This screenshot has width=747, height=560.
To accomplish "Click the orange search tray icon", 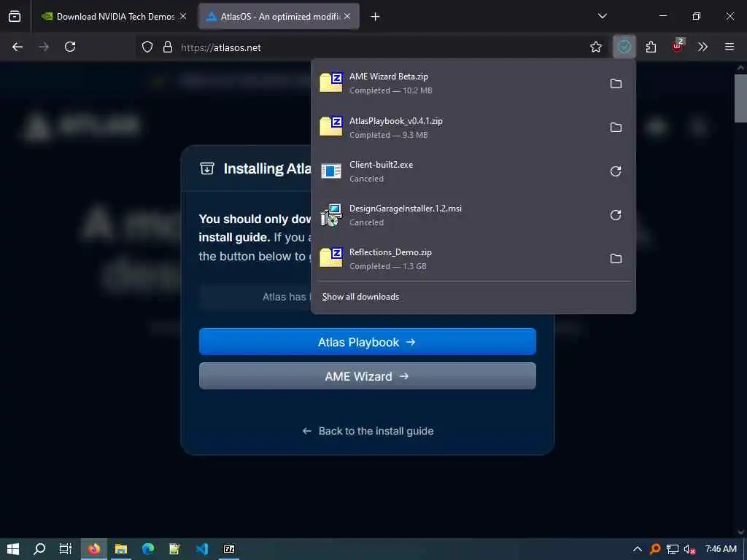I will coord(655,549).
